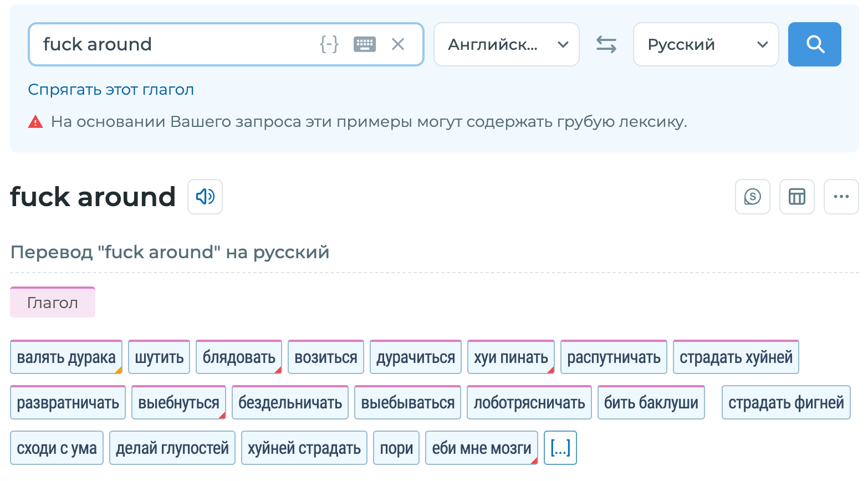Pick the translation сходи с ума

tap(57, 448)
